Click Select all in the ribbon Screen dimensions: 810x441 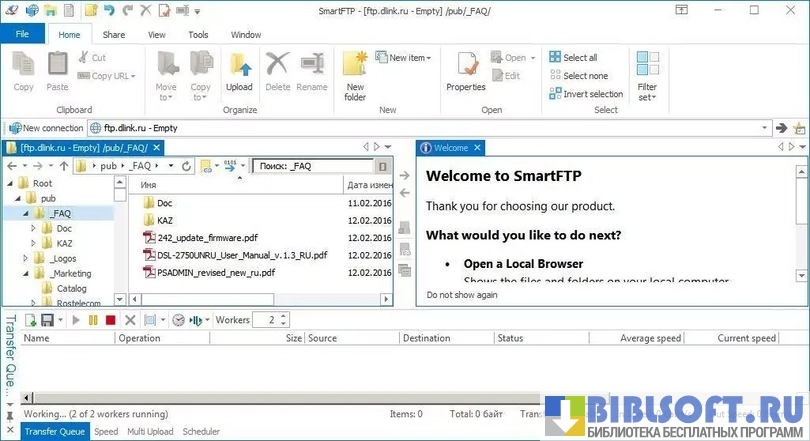(x=572, y=58)
